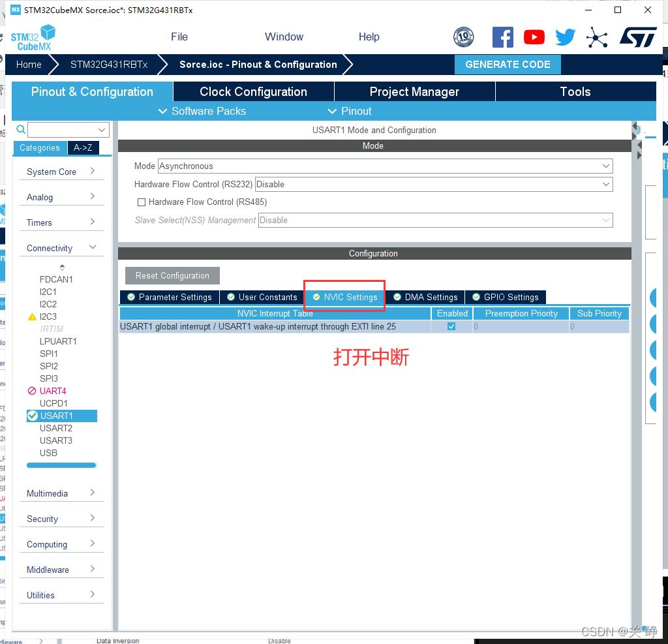Switch to GPIO Settings tab

tap(506, 297)
